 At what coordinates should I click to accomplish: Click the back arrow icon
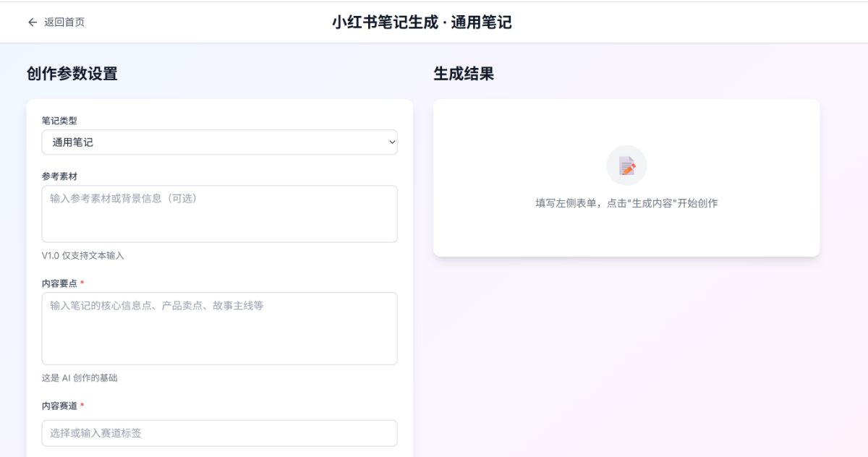(33, 22)
